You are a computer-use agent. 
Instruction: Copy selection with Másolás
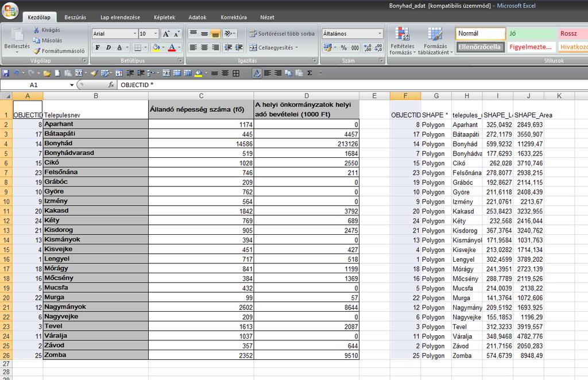[47, 41]
